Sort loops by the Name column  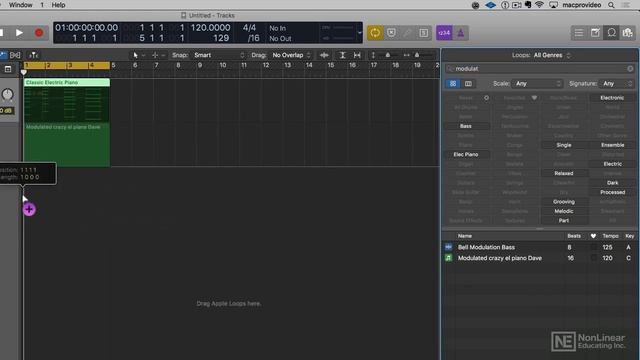(x=465, y=236)
